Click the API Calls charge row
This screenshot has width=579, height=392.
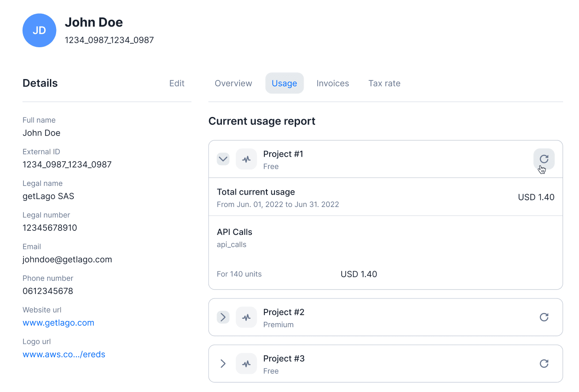tap(235, 232)
